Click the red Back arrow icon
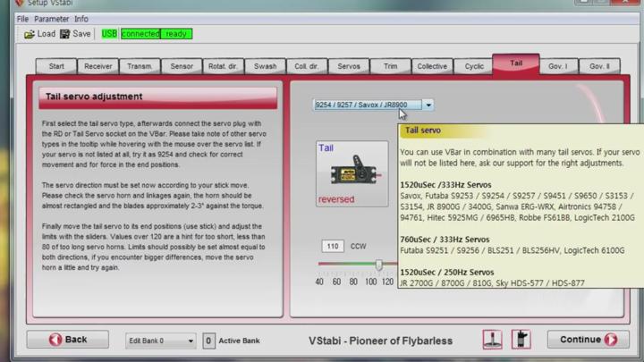This screenshot has height=362, width=644. (55, 340)
